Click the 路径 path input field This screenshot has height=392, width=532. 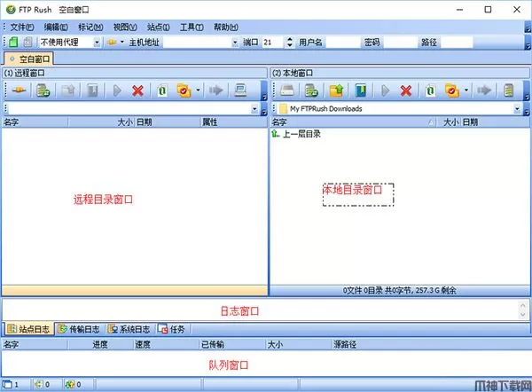[457, 43]
